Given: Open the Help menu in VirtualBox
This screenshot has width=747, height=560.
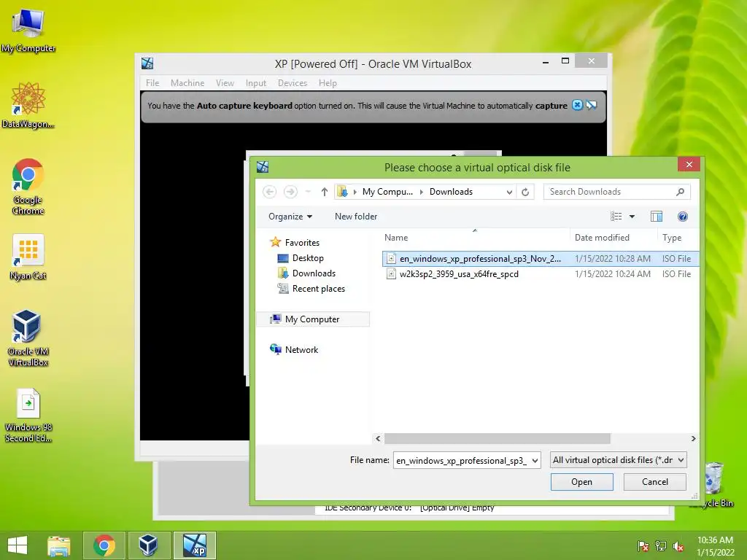Looking at the screenshot, I should pyautogui.click(x=328, y=83).
